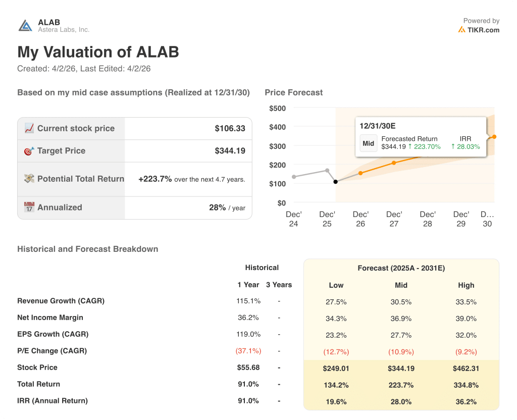
Task: Click the $462.31 High stock price cell
Action: tap(466, 369)
